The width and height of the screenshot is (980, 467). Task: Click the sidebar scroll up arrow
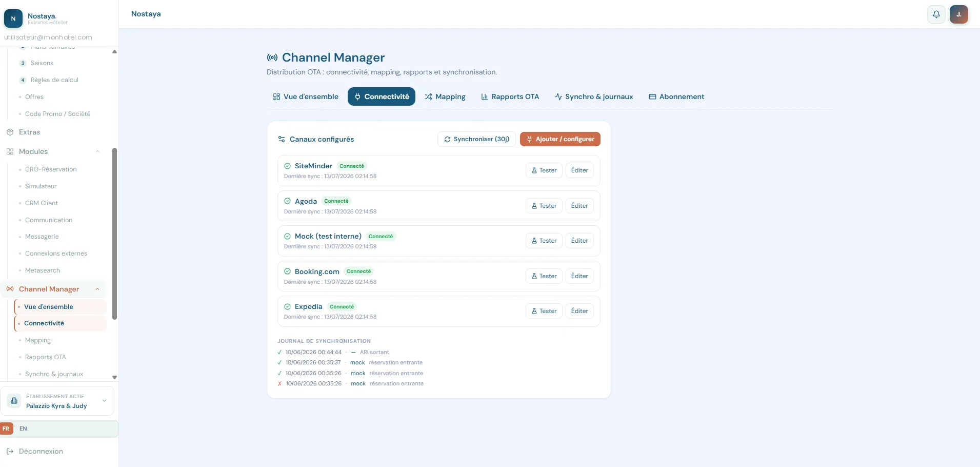[x=114, y=51]
